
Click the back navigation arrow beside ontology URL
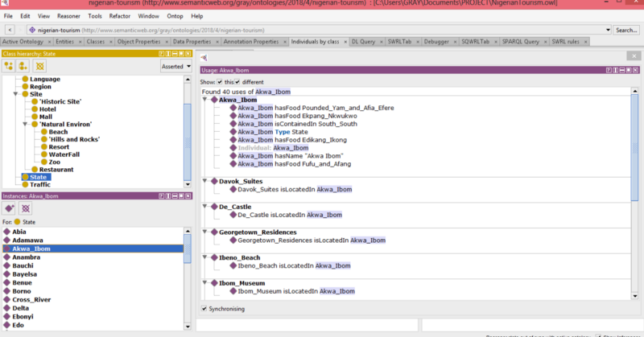[x=9, y=30]
